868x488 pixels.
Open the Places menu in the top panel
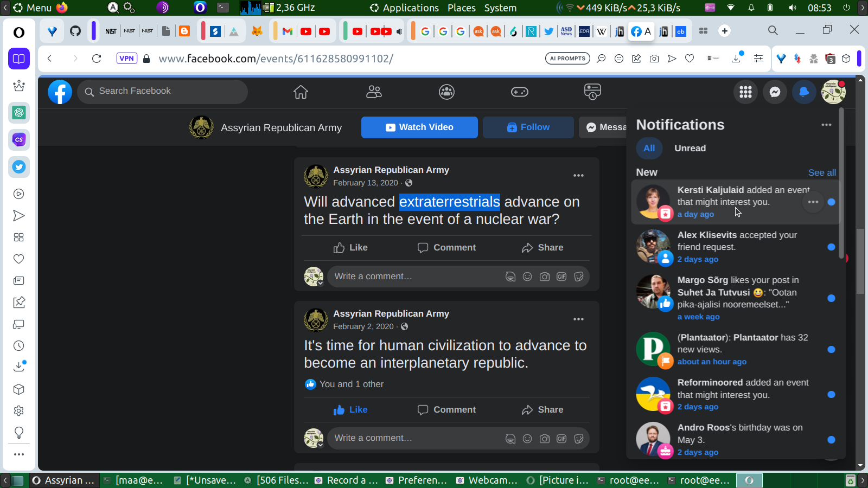pyautogui.click(x=462, y=8)
